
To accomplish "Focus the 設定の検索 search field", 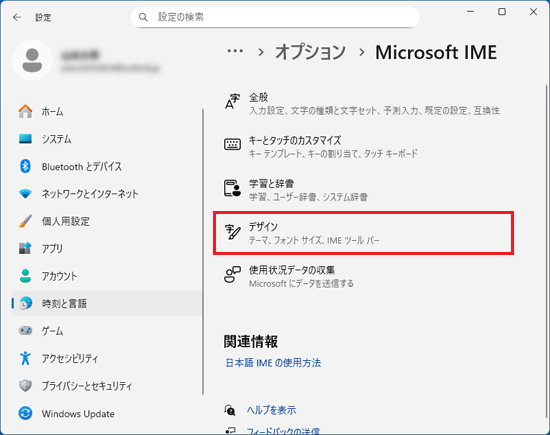I will (275, 17).
